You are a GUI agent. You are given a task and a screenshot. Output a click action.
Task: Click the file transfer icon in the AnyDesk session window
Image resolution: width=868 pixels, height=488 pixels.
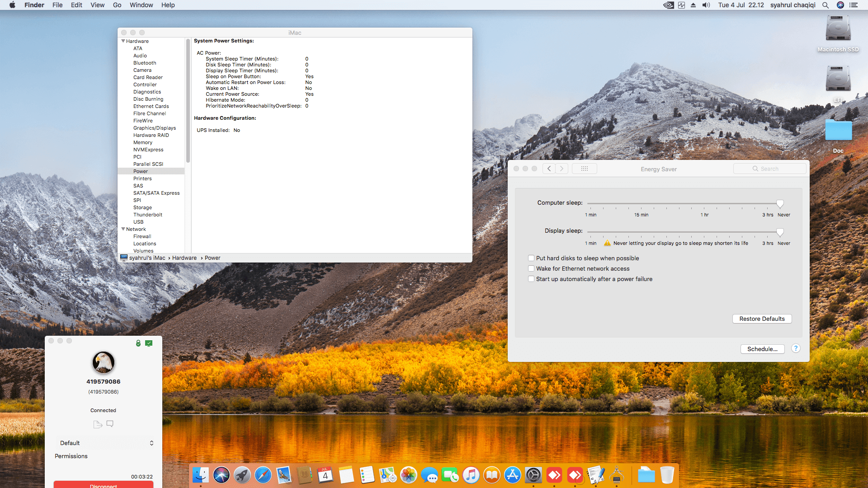pyautogui.click(x=97, y=424)
